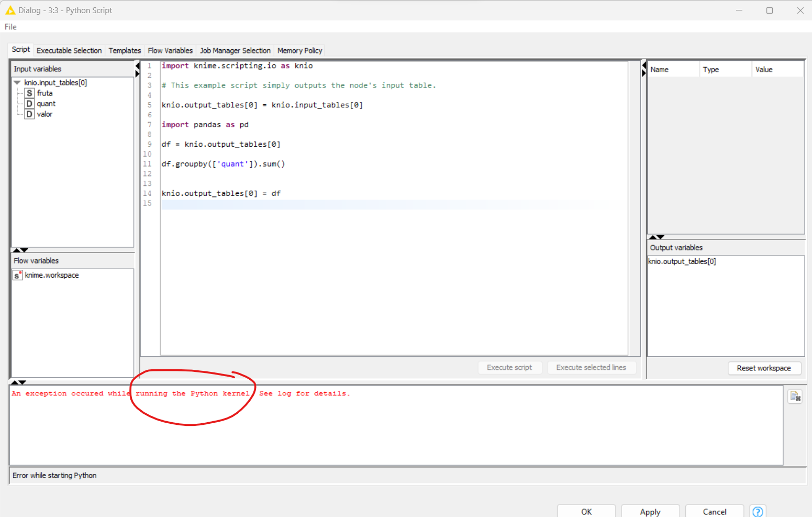Viewport: 812px width, 517px height.
Task: Click the double type icon beside valor
Action: [x=29, y=114]
